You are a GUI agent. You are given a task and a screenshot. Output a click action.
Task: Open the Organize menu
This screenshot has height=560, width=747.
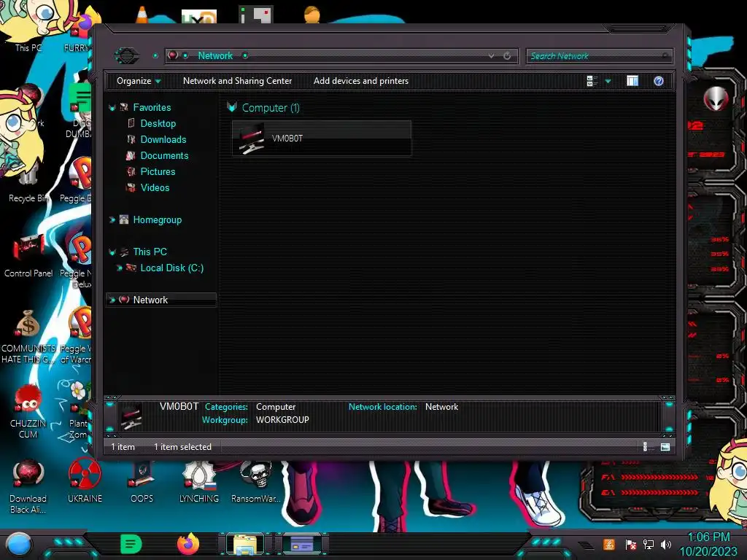pos(139,81)
